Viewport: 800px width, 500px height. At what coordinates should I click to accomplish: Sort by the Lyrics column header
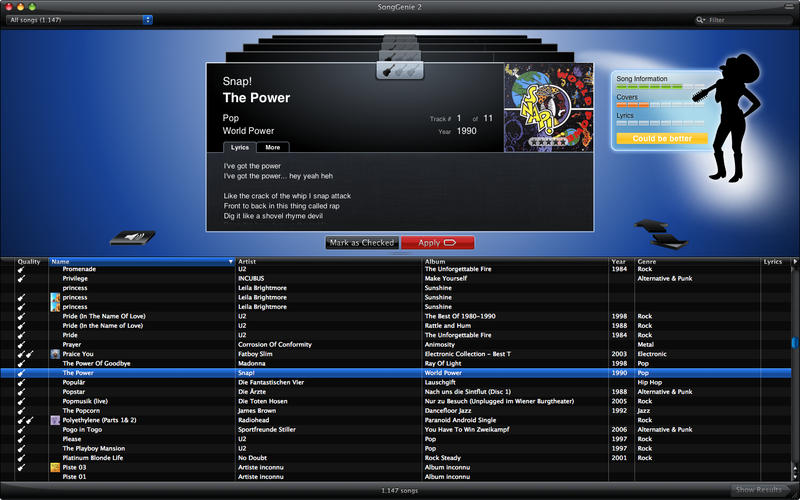point(775,262)
